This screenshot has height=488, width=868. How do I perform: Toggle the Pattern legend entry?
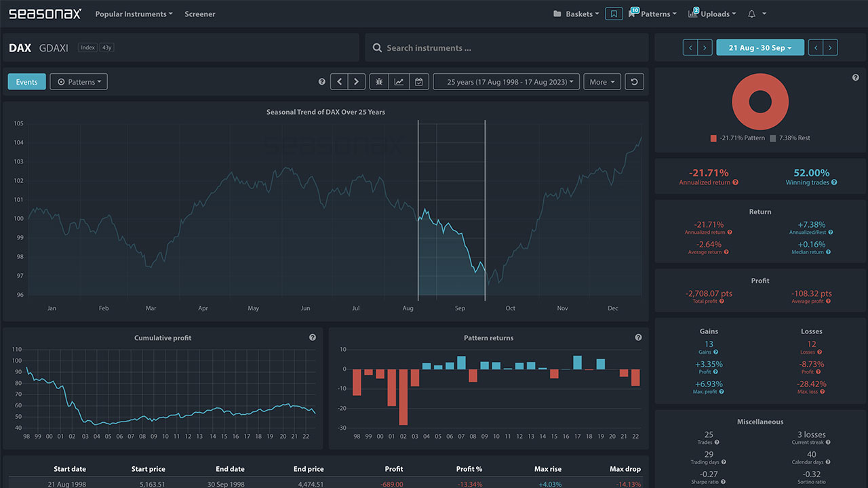(x=737, y=138)
